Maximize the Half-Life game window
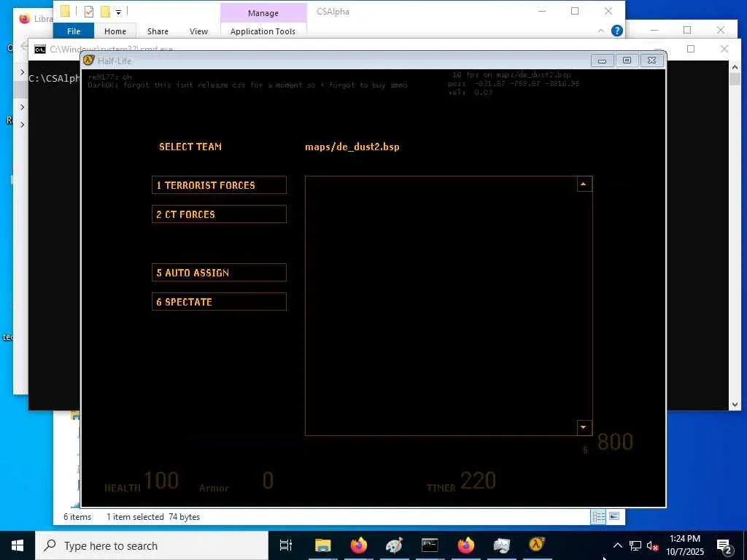 627,61
